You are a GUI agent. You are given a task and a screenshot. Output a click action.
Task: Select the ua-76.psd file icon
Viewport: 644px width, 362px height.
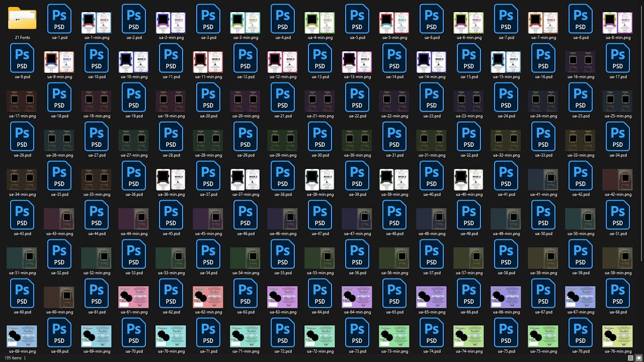coord(581,333)
